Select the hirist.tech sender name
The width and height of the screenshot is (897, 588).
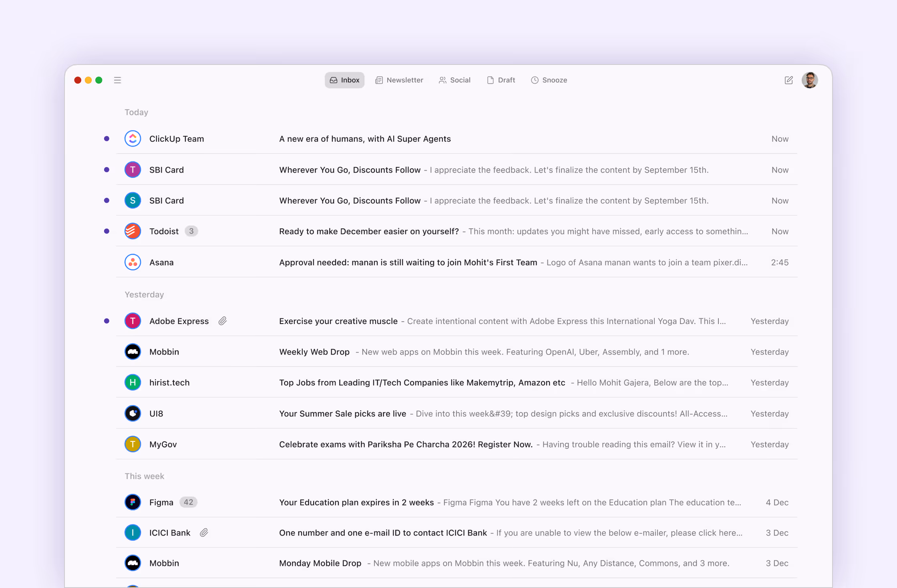(x=169, y=383)
